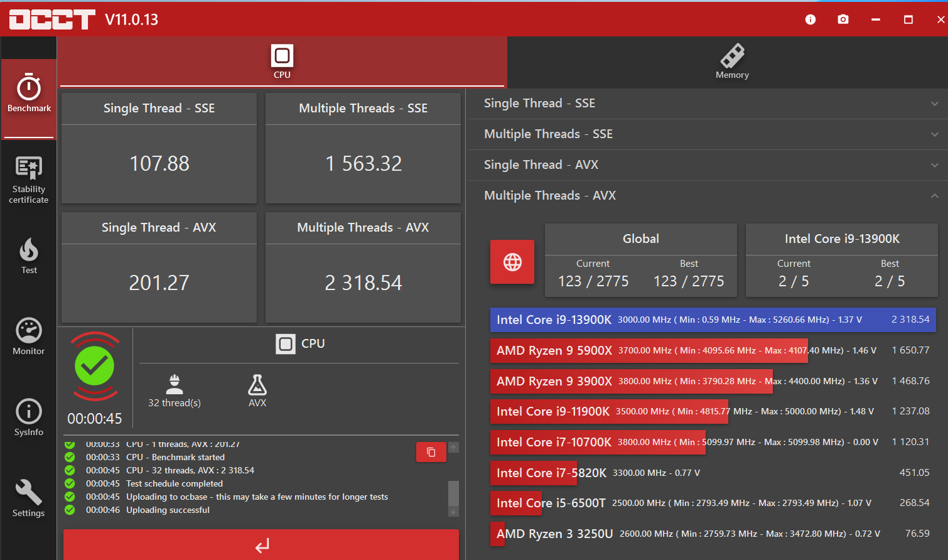
Task: Select the Multiple Threads - SSE score card
Action: click(363, 148)
